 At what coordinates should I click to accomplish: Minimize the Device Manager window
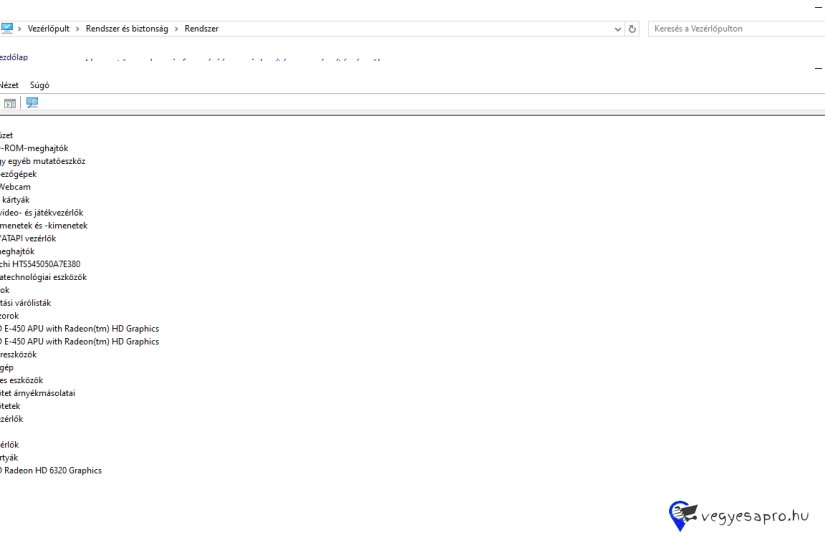(x=819, y=68)
